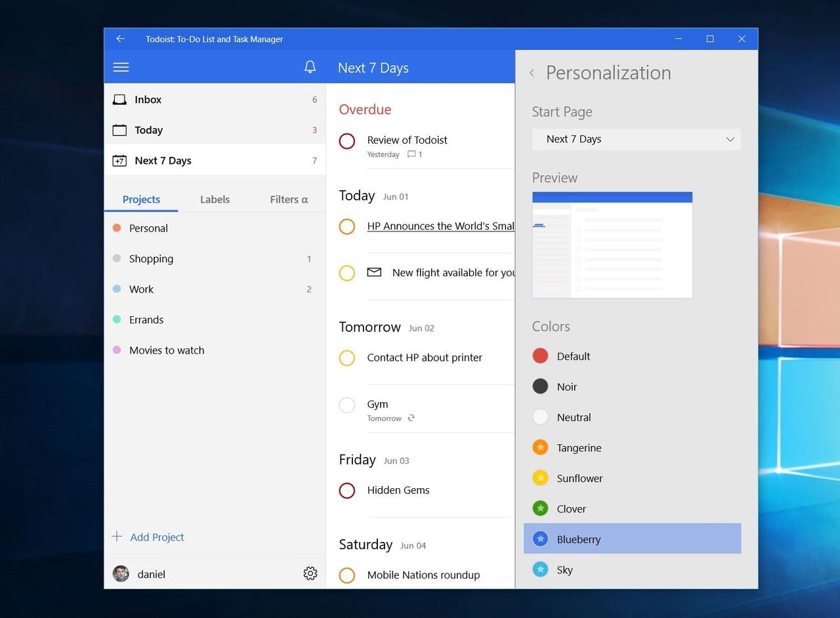Click Add Project link
The height and width of the screenshot is (618, 840).
pos(157,537)
